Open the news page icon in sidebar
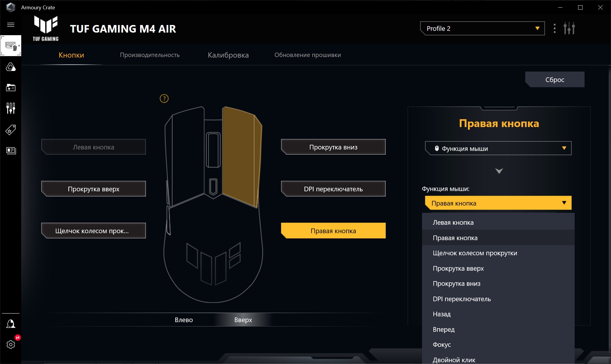This screenshot has width=611, height=364. [x=11, y=150]
